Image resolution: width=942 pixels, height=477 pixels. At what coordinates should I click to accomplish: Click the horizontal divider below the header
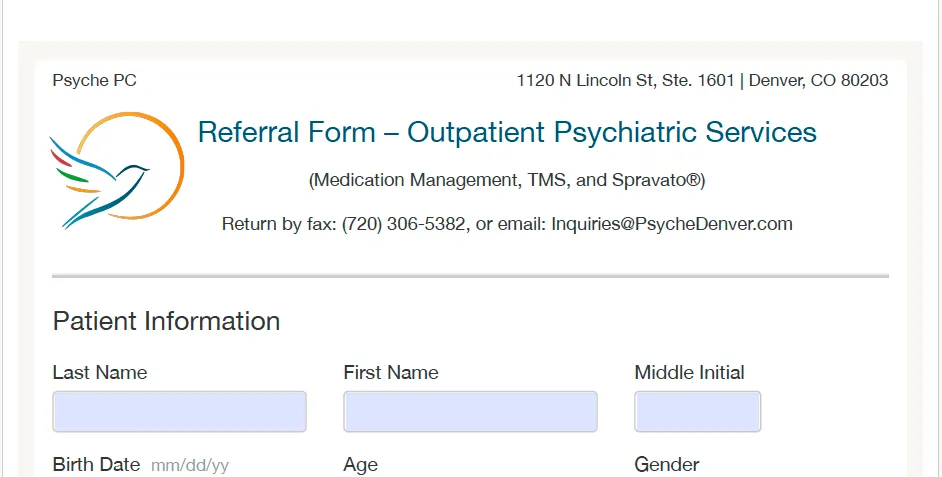pyautogui.click(x=470, y=275)
